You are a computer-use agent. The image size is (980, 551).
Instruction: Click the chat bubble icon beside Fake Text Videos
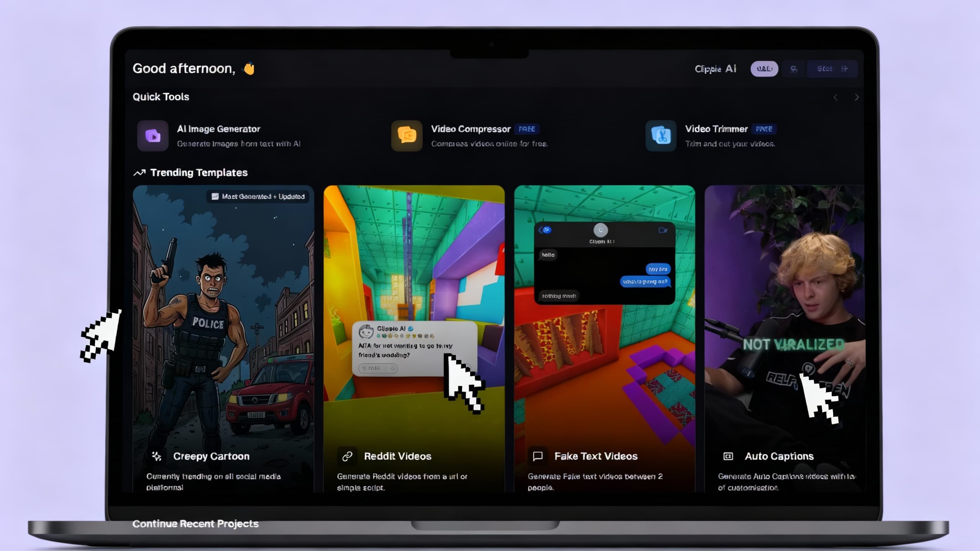[538, 456]
